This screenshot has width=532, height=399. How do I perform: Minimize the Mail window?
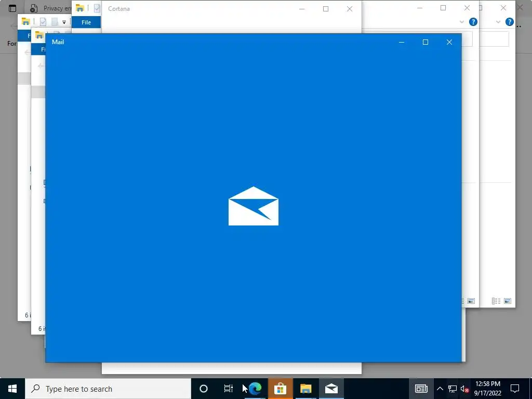(402, 42)
